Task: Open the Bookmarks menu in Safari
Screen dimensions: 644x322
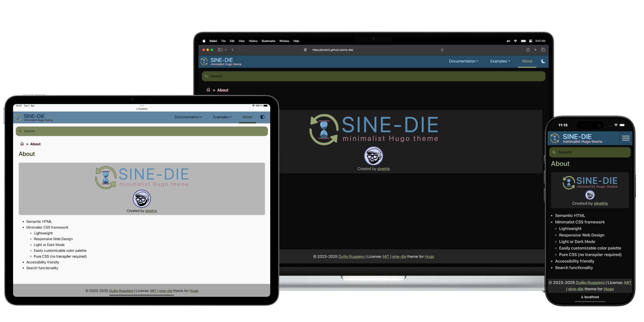Action: 268,41
